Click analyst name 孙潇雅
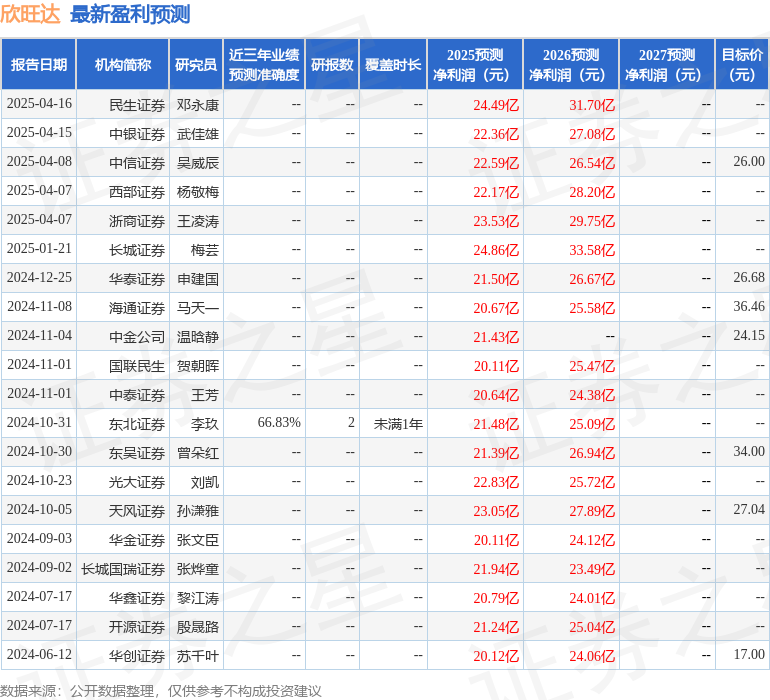The height and width of the screenshot is (700, 770). [x=197, y=511]
